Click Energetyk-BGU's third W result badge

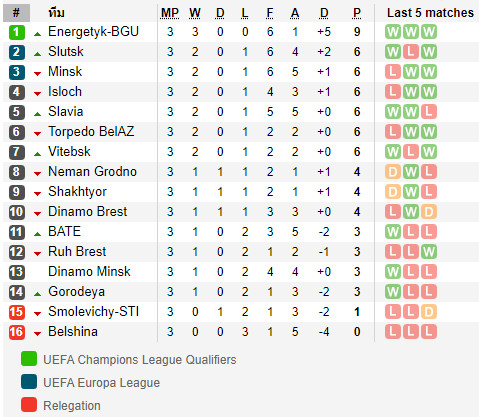429,32
